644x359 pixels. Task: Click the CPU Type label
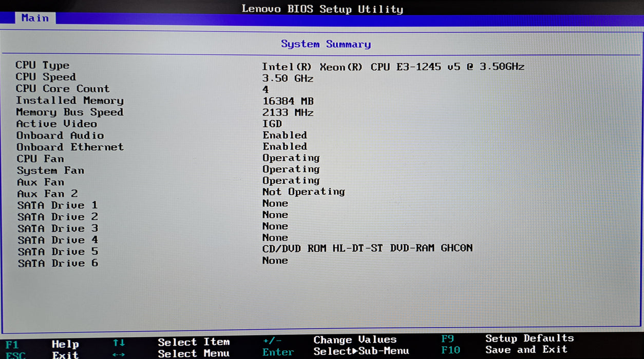coord(43,65)
